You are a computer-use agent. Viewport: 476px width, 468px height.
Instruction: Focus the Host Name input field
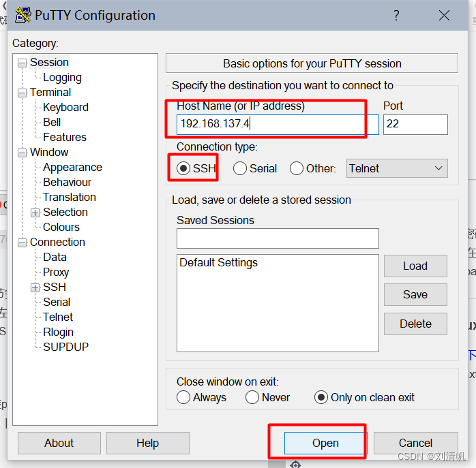click(278, 125)
